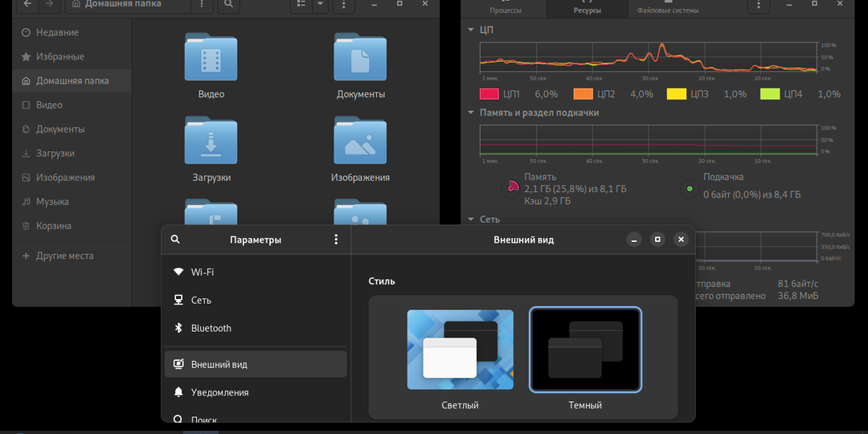The height and width of the screenshot is (434, 868).
Task: Switch to Ресурсы tab in System Monitor
Action: pyautogui.click(x=588, y=8)
